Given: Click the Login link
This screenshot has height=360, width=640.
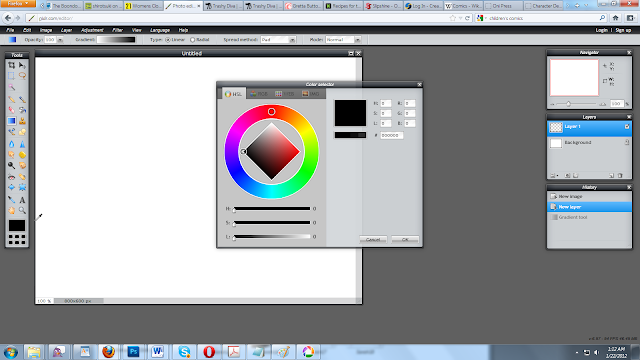Looking at the screenshot, I should tap(601, 30).
